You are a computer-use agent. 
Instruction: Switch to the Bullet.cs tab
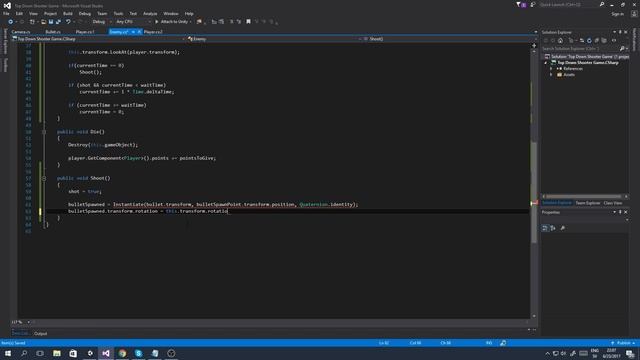pos(53,32)
